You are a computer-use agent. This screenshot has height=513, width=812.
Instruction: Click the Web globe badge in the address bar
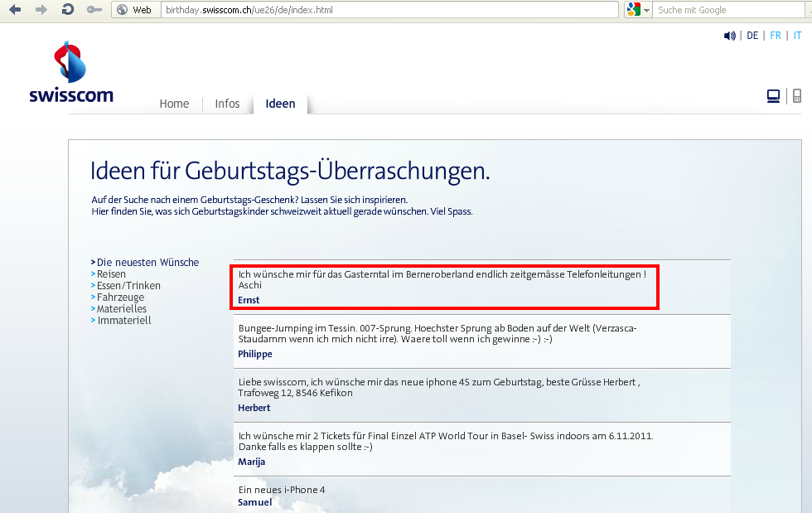pyautogui.click(x=134, y=10)
